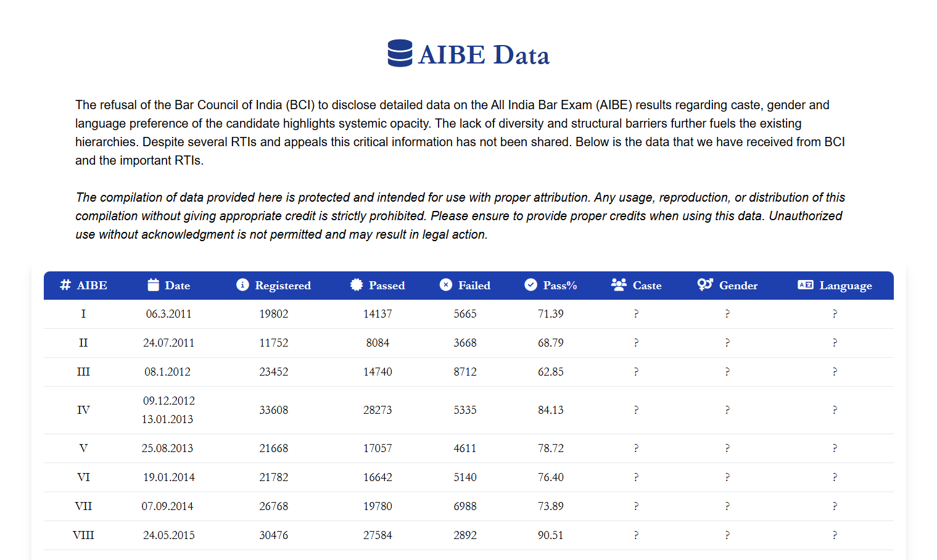Select the date 08.1.2012 cell
The height and width of the screenshot is (560, 937).
tap(168, 372)
